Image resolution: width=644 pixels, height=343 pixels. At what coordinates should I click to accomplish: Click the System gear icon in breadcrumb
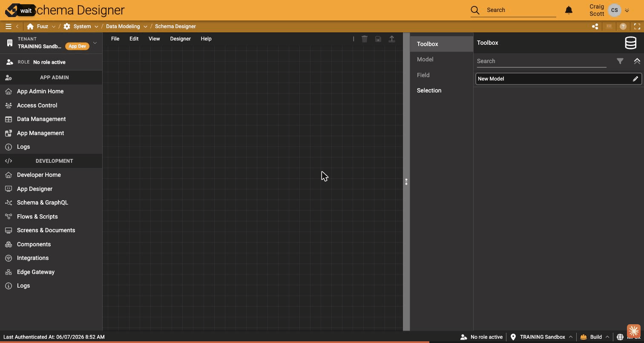coord(67,26)
